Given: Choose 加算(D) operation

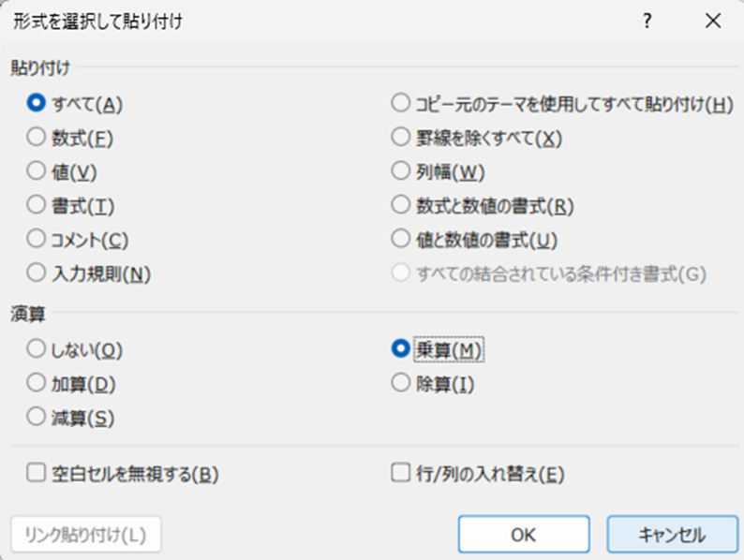Looking at the screenshot, I should [37, 383].
